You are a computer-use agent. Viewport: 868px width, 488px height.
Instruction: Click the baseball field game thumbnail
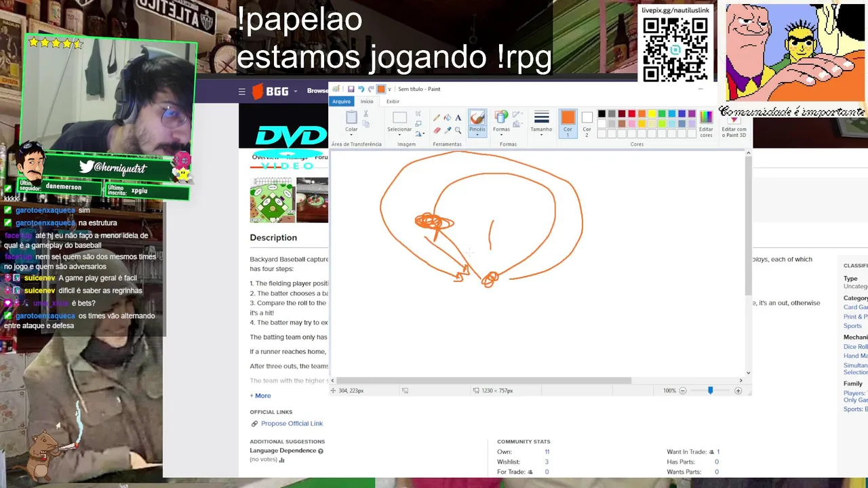coord(272,200)
